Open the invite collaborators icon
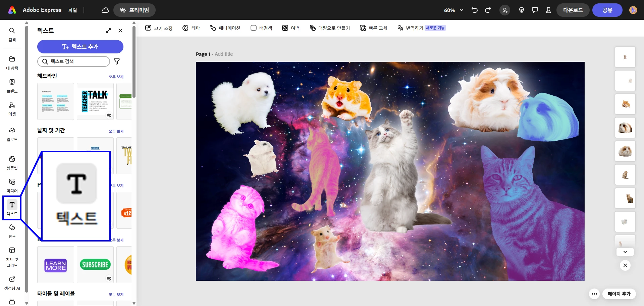644x306 pixels. [505, 10]
